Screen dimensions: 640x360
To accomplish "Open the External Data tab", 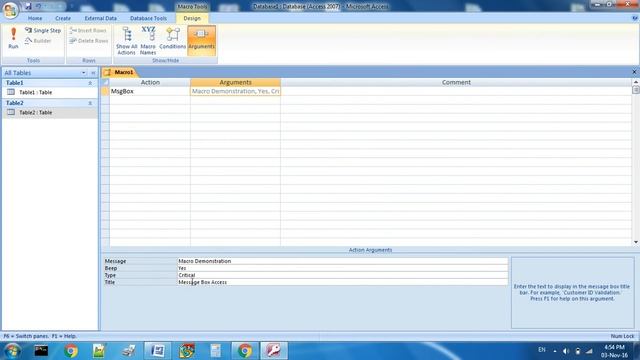I will [100, 18].
